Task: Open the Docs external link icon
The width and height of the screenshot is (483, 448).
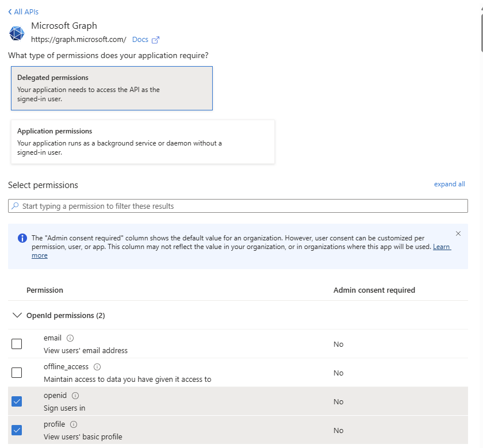Action: pyautogui.click(x=155, y=40)
